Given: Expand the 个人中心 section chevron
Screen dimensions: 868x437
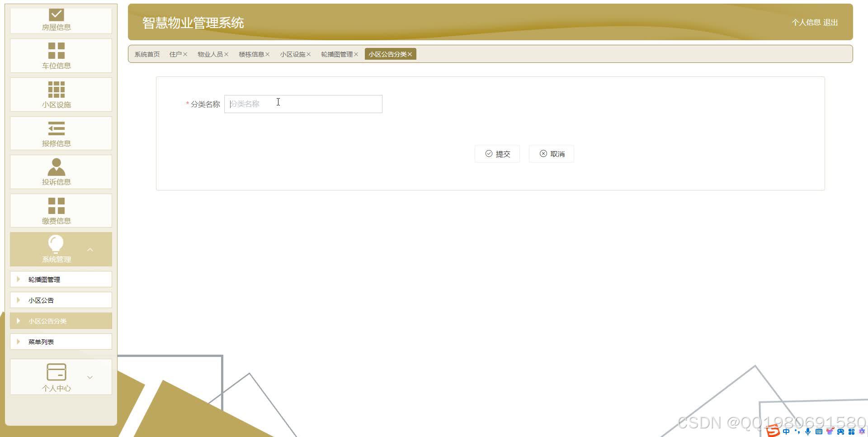Looking at the screenshot, I should (90, 377).
